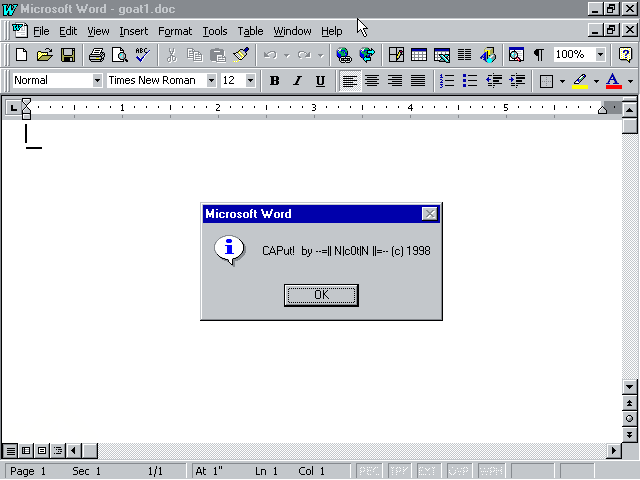Open the font size 12 dropdown
Screen dimensions: 640x480
[x=250, y=80]
